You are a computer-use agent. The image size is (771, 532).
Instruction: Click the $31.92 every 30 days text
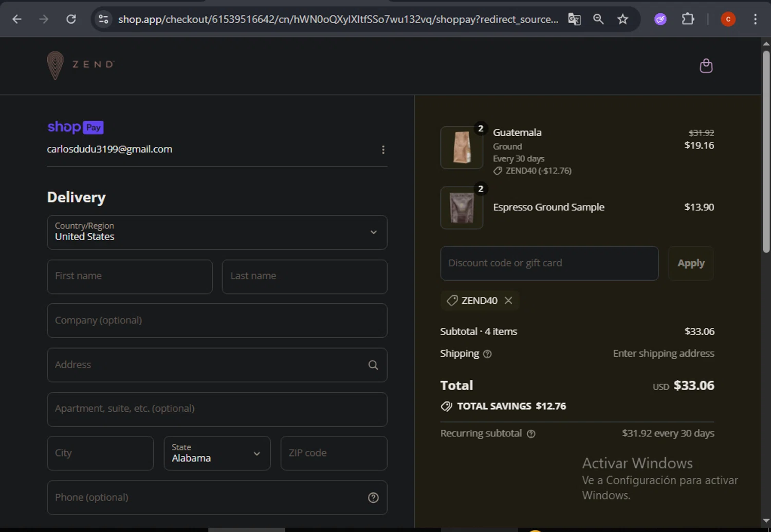(668, 433)
